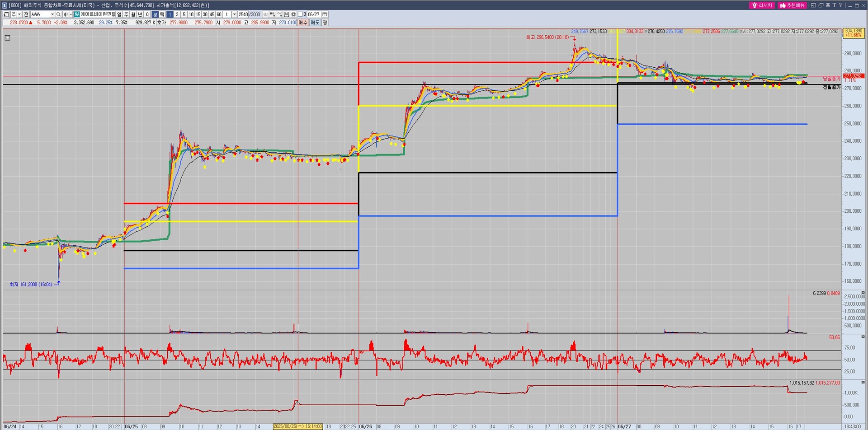Select the 월 (monthly) chart period
Image resolution: width=868 pixels, height=430 pixels.
pyautogui.click(x=133, y=14)
